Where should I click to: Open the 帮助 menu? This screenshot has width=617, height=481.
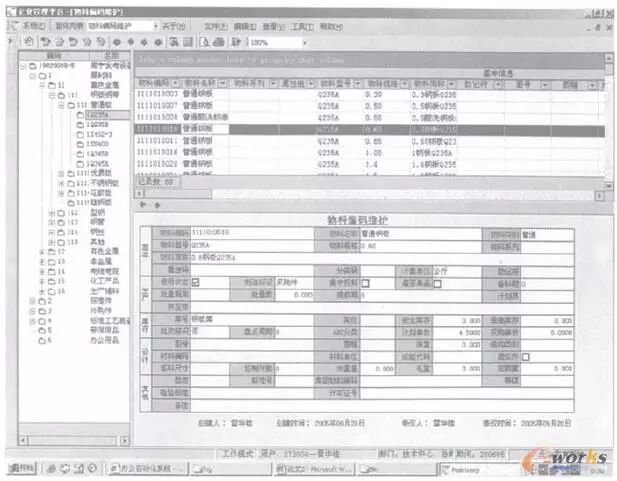(331, 27)
